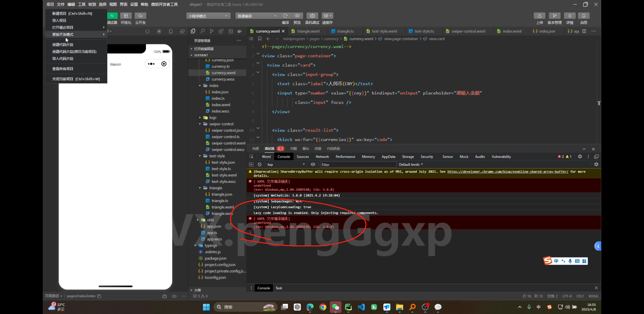Select 关闭当前项目 menu entry
The image size is (644, 314).
[x=76, y=79]
